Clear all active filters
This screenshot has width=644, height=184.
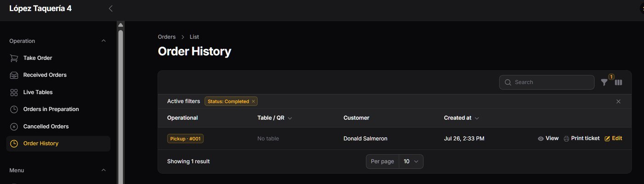618,101
